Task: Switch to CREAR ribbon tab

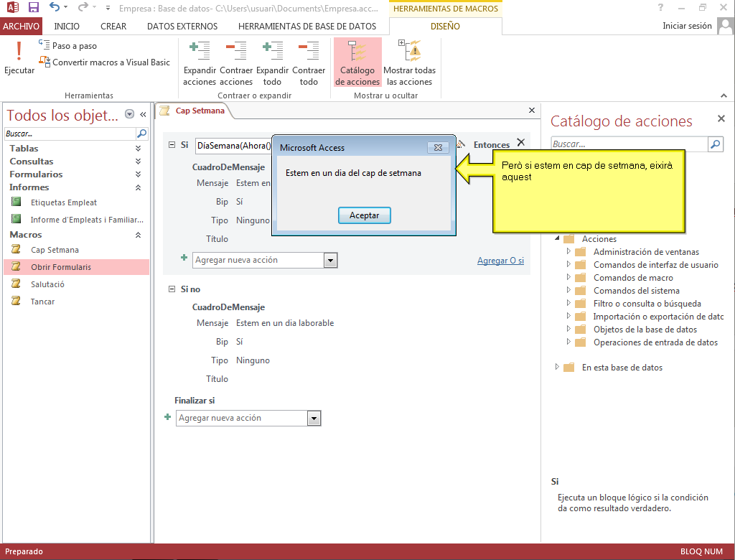Action: click(x=113, y=27)
